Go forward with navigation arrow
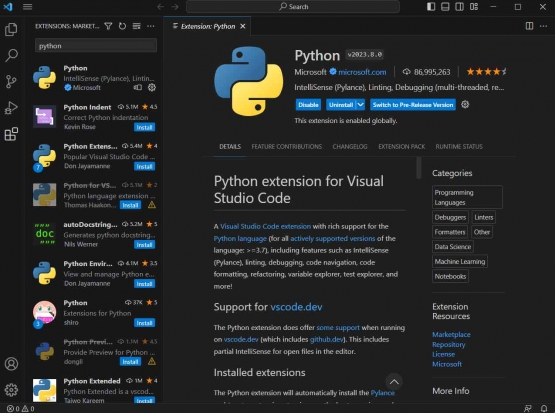 175,7
